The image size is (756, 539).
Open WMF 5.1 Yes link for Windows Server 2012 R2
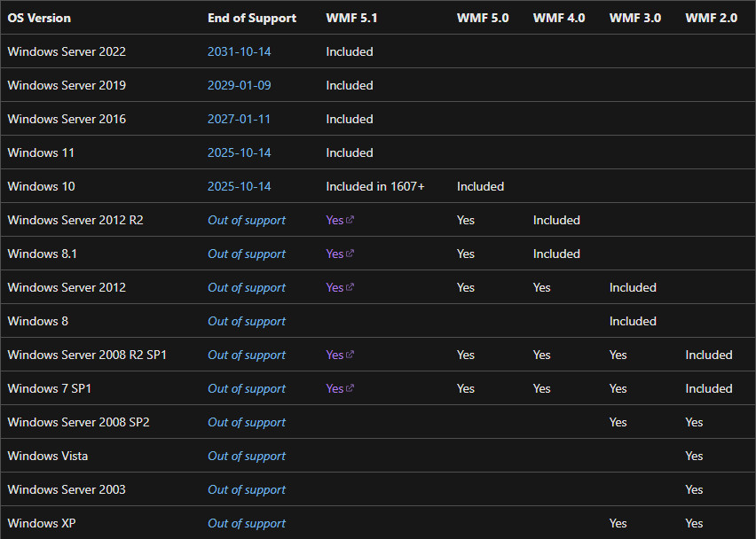pos(340,220)
